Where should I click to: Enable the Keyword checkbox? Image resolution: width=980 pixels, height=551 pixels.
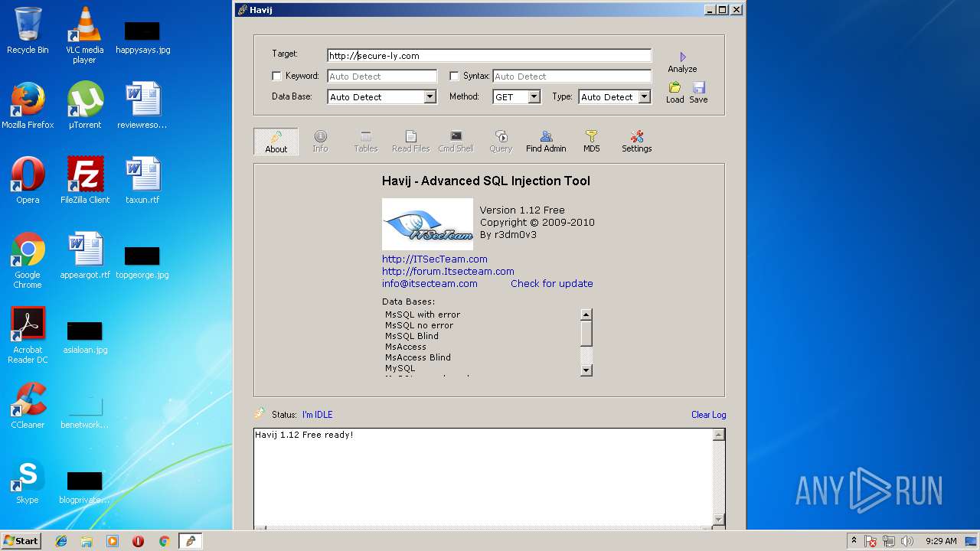(277, 76)
